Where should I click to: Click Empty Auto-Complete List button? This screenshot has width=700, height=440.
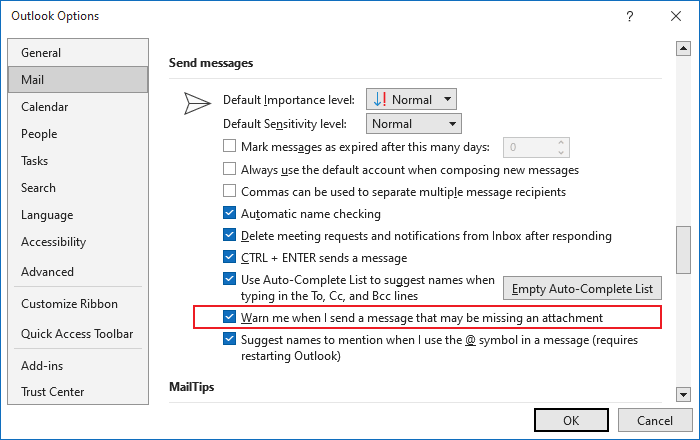tap(582, 289)
